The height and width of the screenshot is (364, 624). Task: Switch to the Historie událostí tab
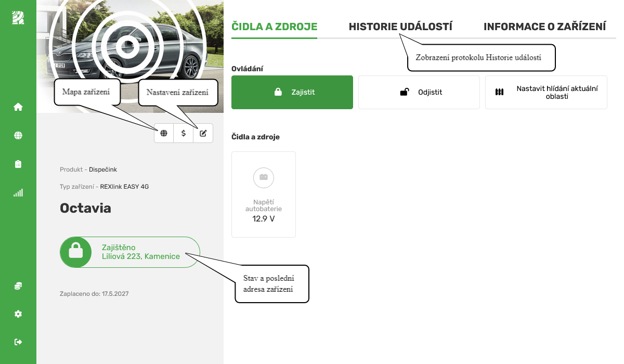[x=401, y=25]
